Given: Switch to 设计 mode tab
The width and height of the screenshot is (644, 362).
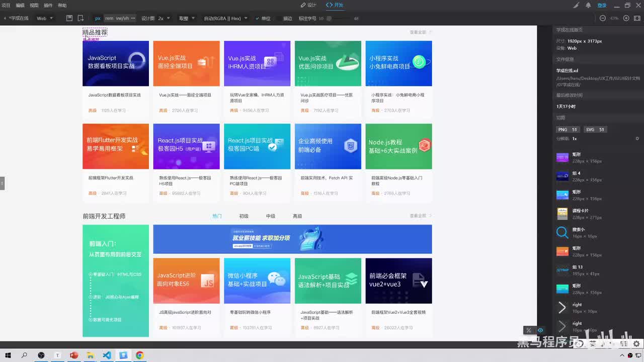Looking at the screenshot, I should (x=308, y=5).
